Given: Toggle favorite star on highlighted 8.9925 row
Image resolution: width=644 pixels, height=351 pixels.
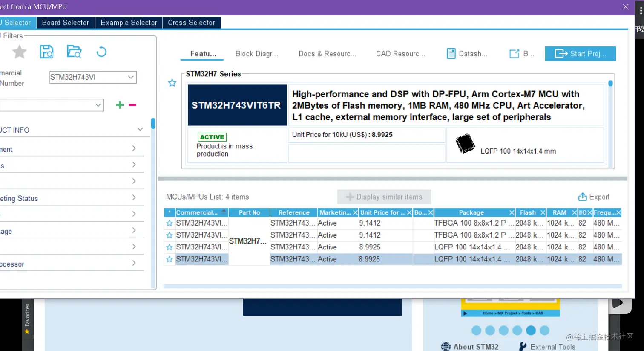Looking at the screenshot, I should click(170, 259).
